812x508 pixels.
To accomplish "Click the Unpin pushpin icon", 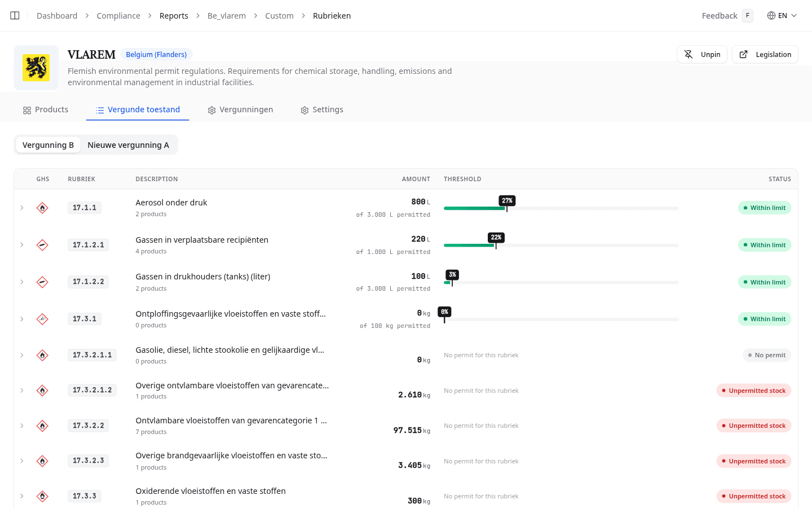I will coord(689,54).
